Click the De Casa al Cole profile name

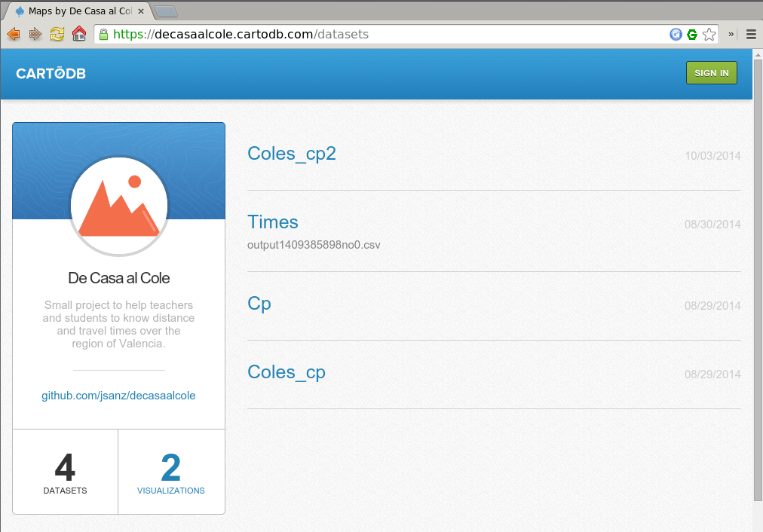coord(118,278)
